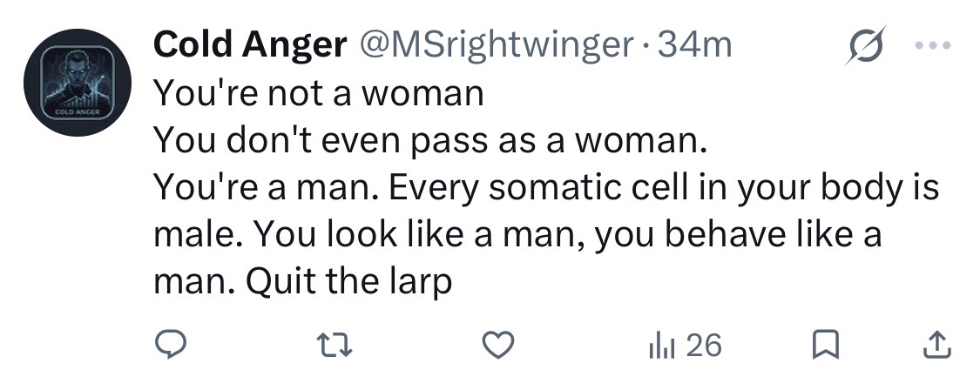Like the tweet with the heart icon

tap(498, 345)
